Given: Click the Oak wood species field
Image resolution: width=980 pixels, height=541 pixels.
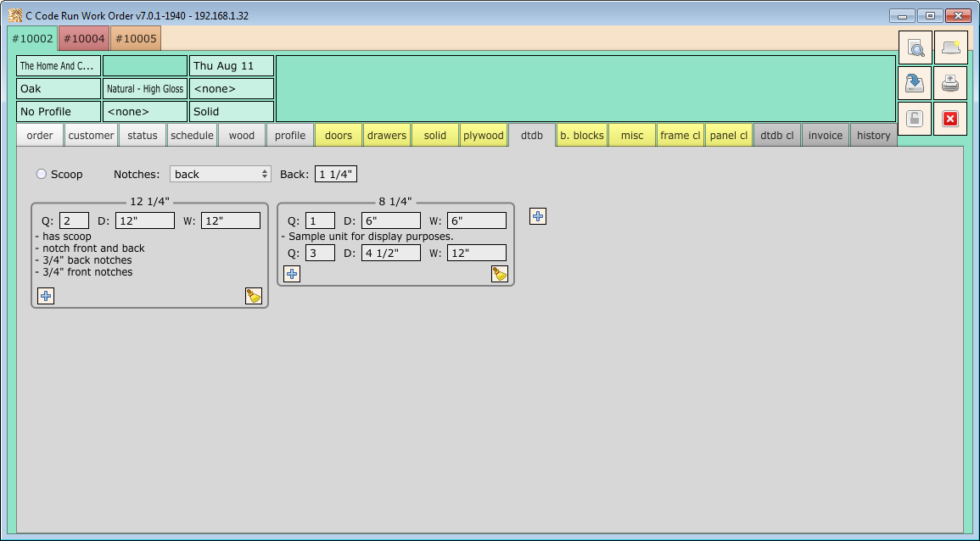Looking at the screenshot, I should (58, 89).
